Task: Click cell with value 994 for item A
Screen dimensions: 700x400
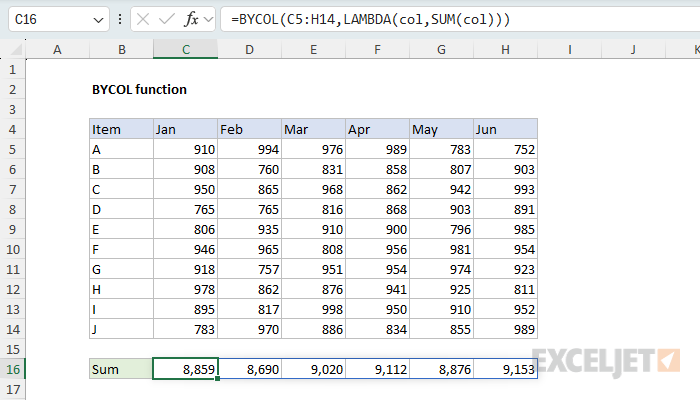Action: (250, 150)
